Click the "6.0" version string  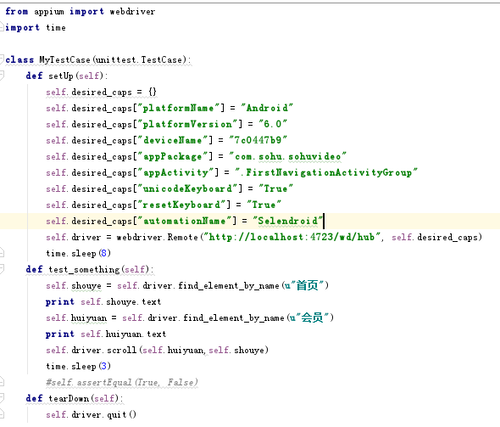click(x=273, y=124)
